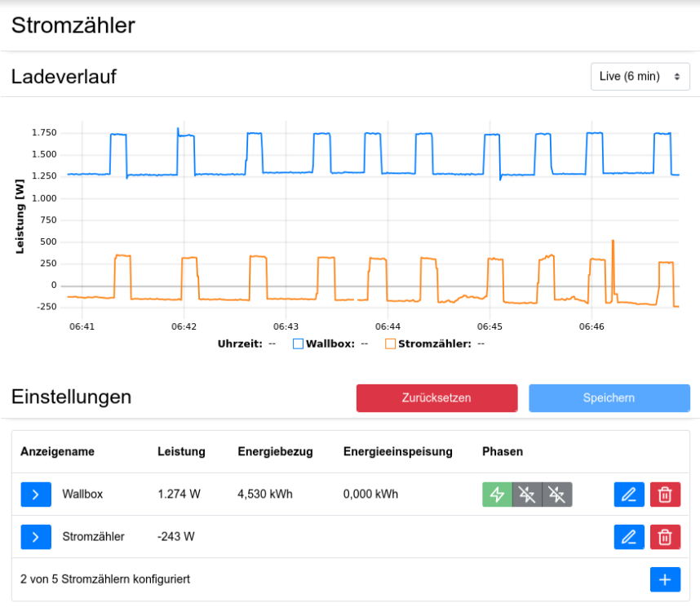
Task: Delete the Stromzähler meter entry
Action: (665, 537)
